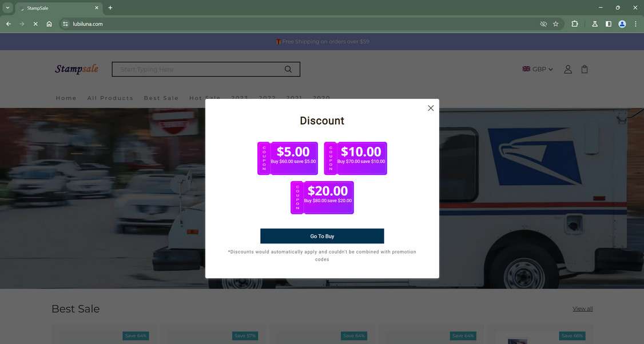Image resolution: width=644 pixels, height=344 pixels.
Task: Bookmark the page via the star icon
Action: 555,24
